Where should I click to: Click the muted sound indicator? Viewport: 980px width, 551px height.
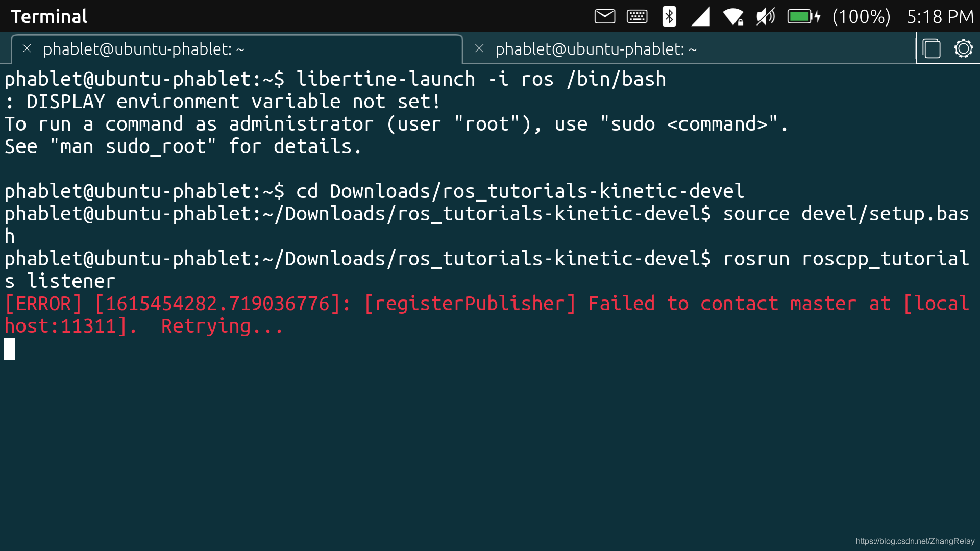point(765,16)
